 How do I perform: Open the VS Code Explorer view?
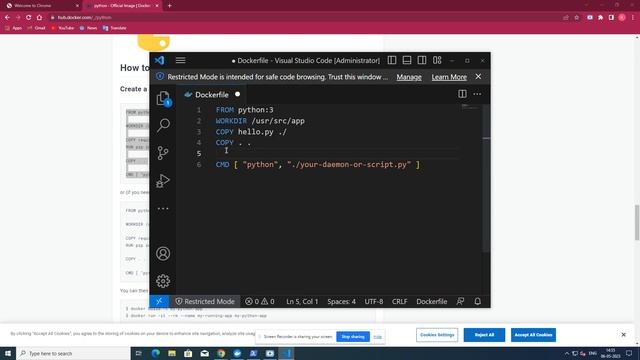pyautogui.click(x=163, y=98)
